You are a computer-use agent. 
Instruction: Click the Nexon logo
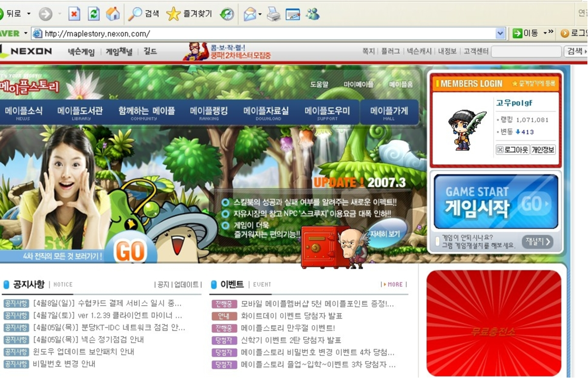26,51
